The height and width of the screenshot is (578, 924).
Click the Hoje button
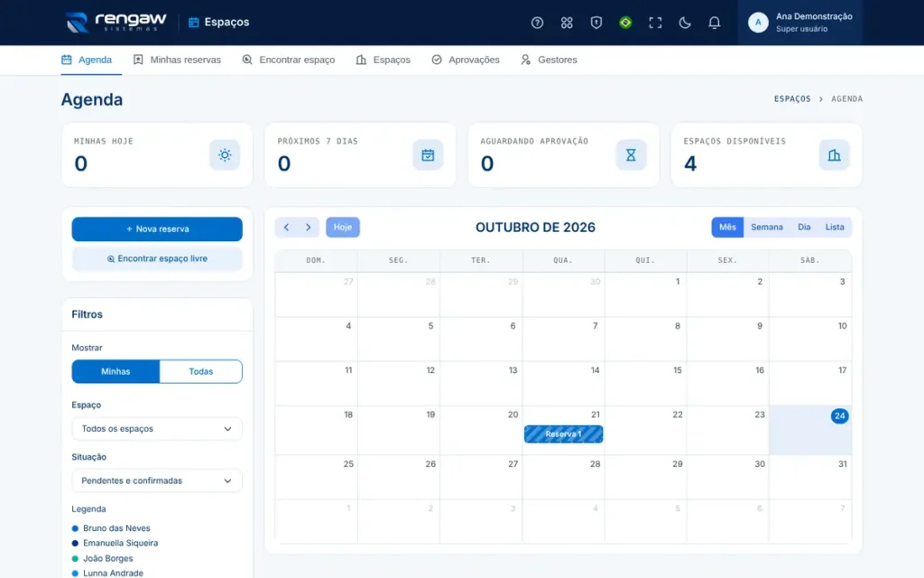click(342, 227)
